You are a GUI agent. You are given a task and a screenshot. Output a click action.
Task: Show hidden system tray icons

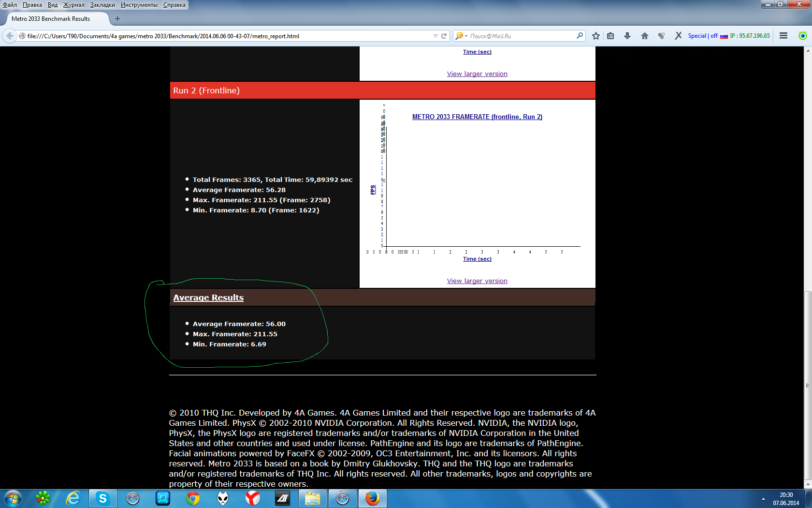763,499
